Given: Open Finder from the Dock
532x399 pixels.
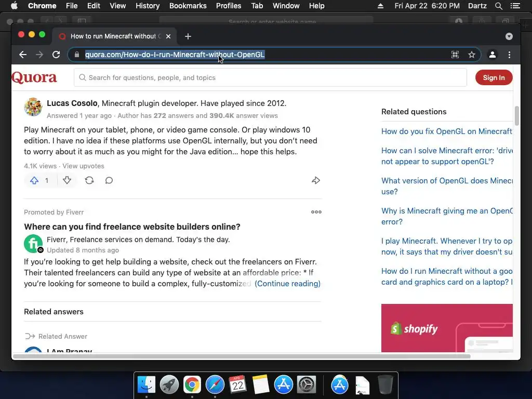Looking at the screenshot, I should [146, 384].
